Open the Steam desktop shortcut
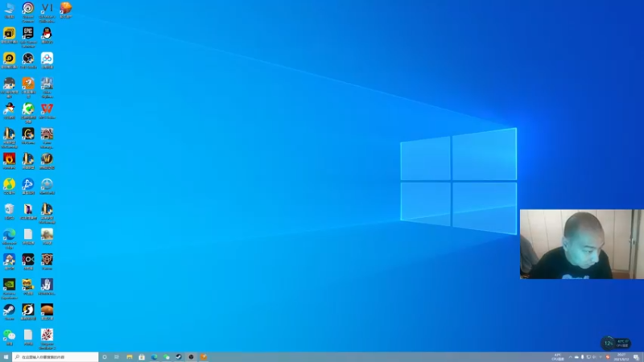The height and width of the screenshot is (362, 644). [x=9, y=311]
